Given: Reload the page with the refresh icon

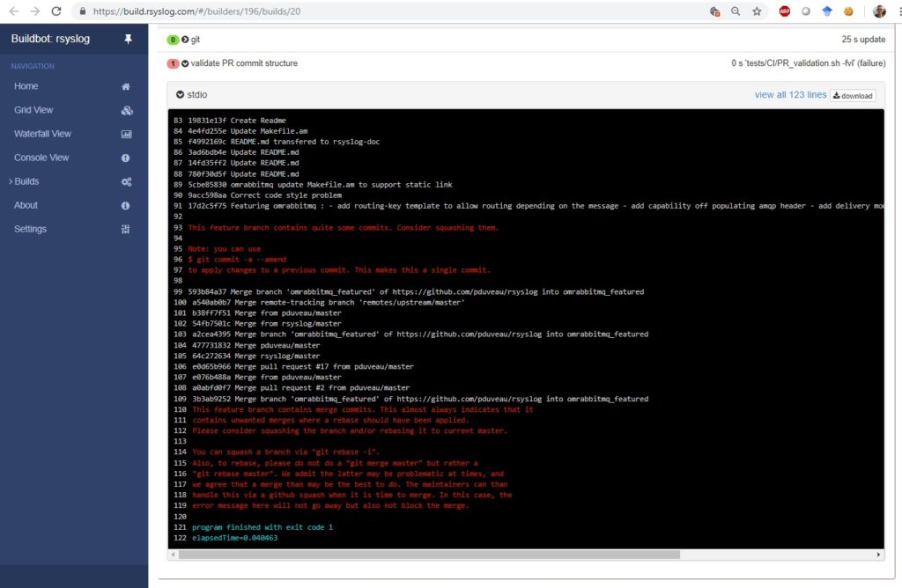Looking at the screenshot, I should 56,11.
